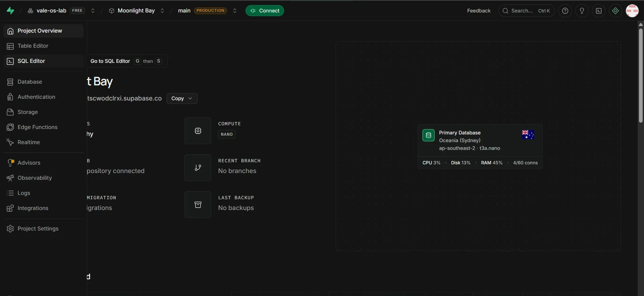Expand the main branch switcher
The width and height of the screenshot is (644, 296).
point(235,11)
